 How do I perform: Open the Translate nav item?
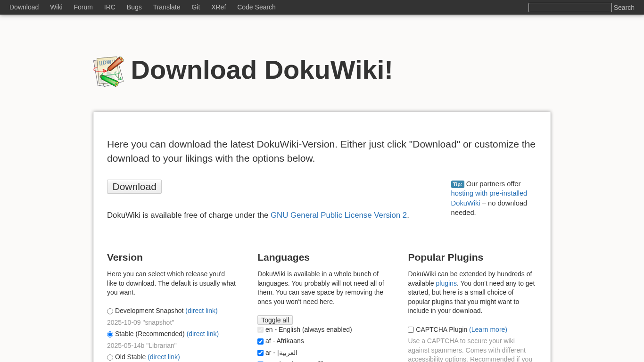166,7
